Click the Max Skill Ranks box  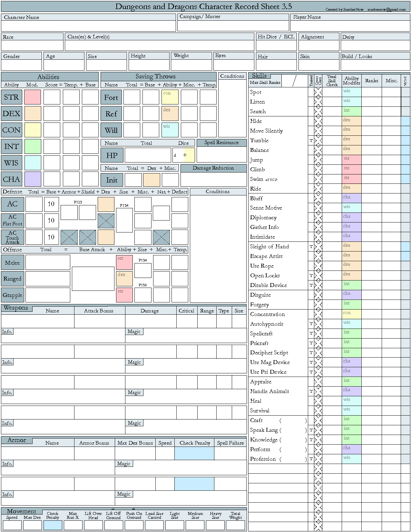[295, 81]
